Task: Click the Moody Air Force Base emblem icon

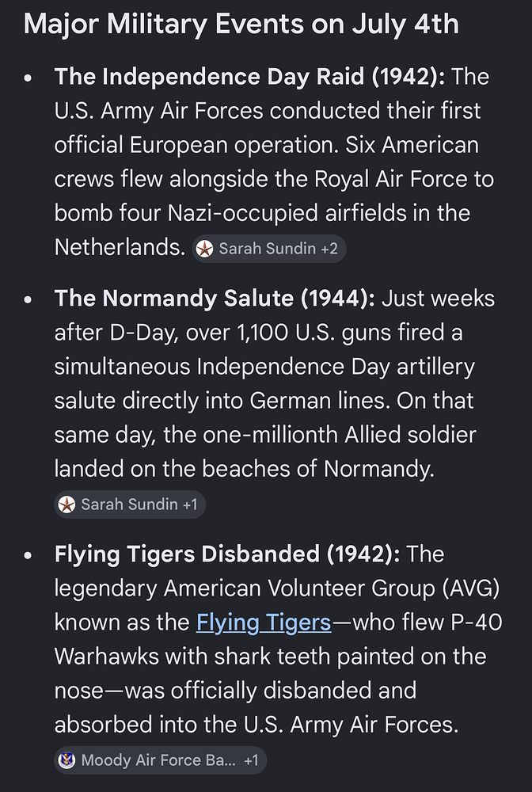Action: 66,760
